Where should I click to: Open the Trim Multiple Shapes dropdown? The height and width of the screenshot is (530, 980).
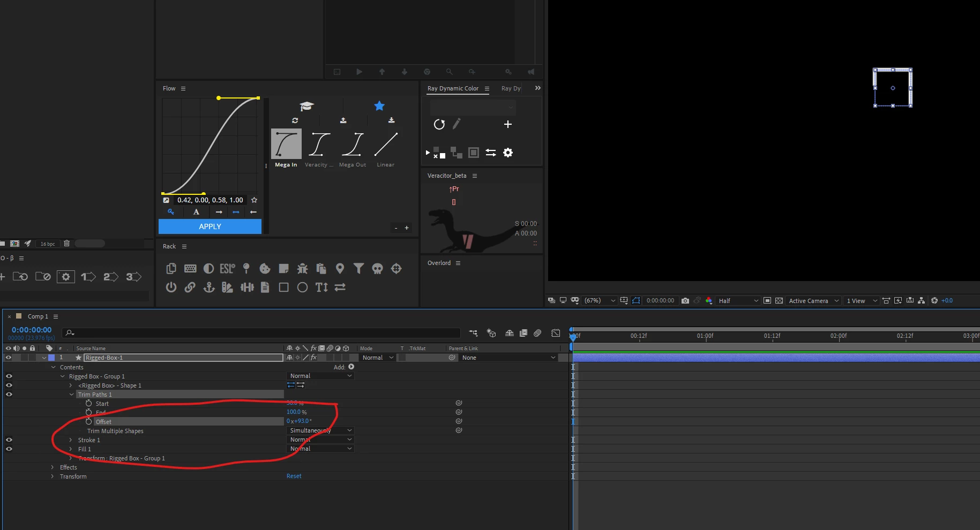point(320,430)
